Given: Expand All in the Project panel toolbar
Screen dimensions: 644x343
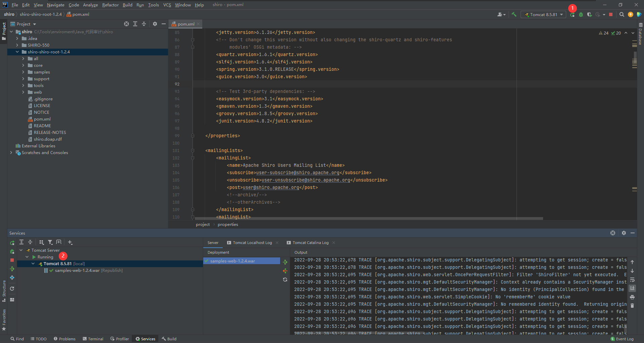Looking at the screenshot, I should [x=135, y=24].
